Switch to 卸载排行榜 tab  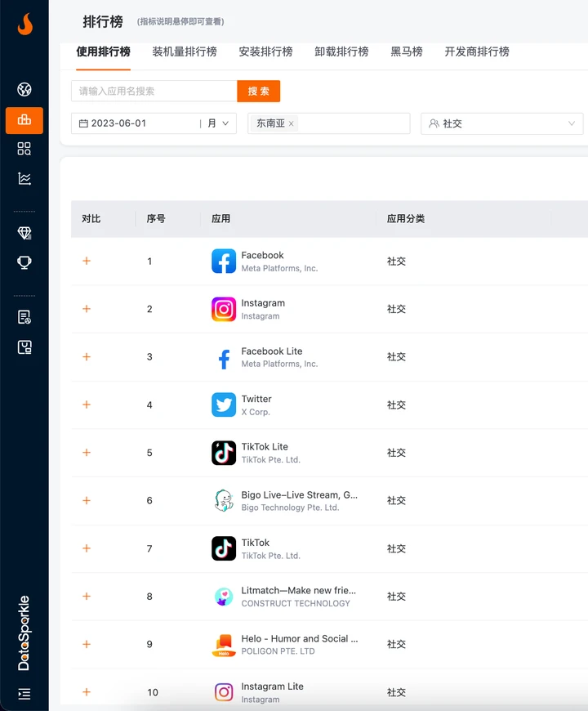[x=341, y=51]
